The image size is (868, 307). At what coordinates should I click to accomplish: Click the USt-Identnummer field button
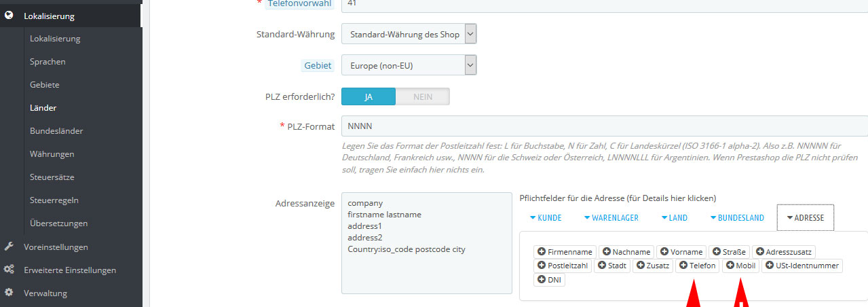(x=802, y=266)
